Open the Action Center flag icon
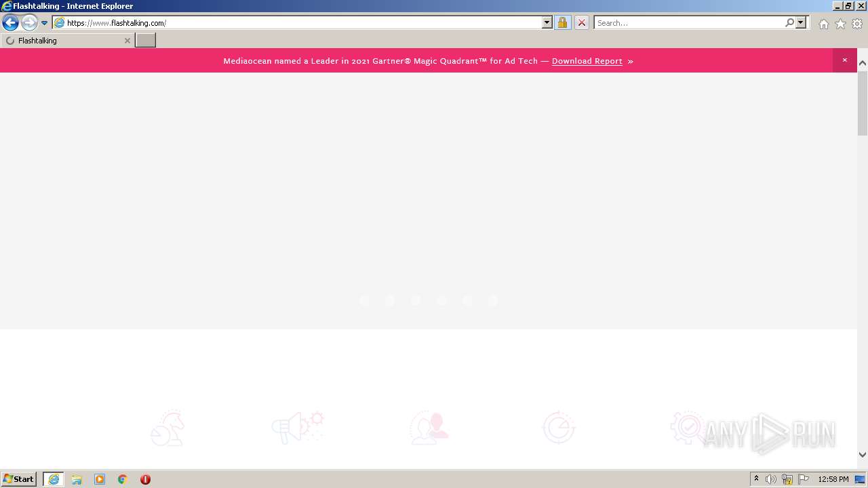The width and height of the screenshot is (868, 488). [x=804, y=479]
